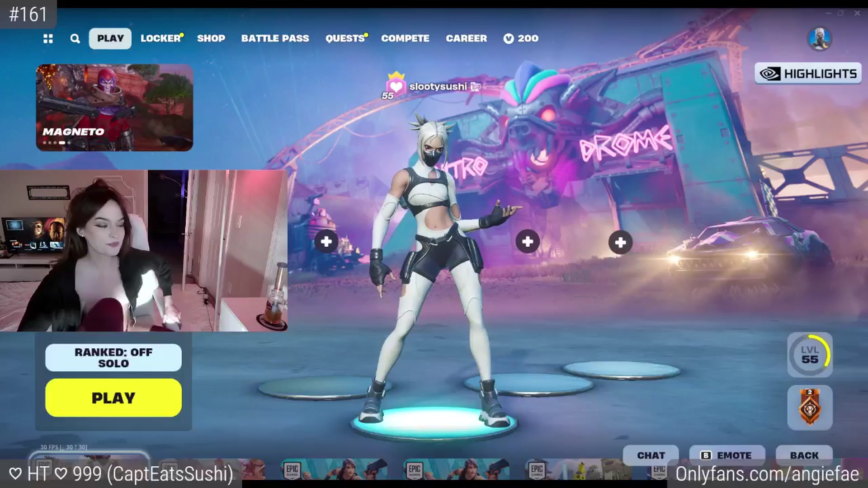Open the player avatar profile icon

(x=820, y=39)
